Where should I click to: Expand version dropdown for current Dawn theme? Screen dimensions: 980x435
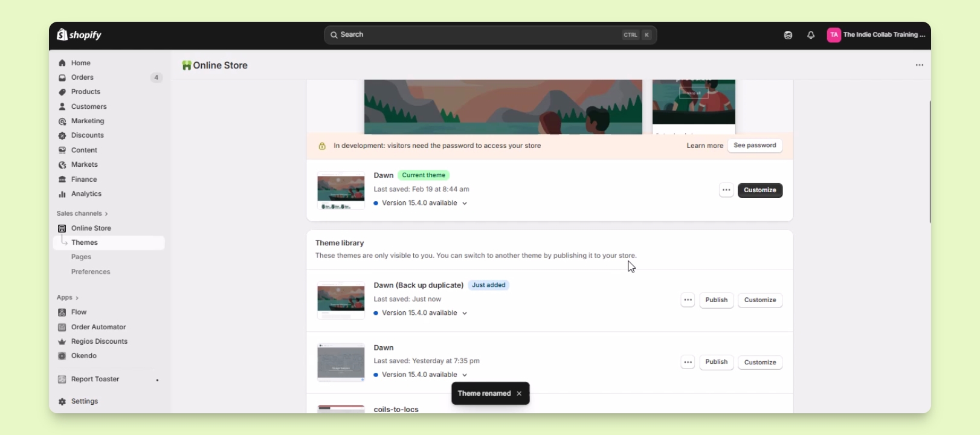[465, 203]
